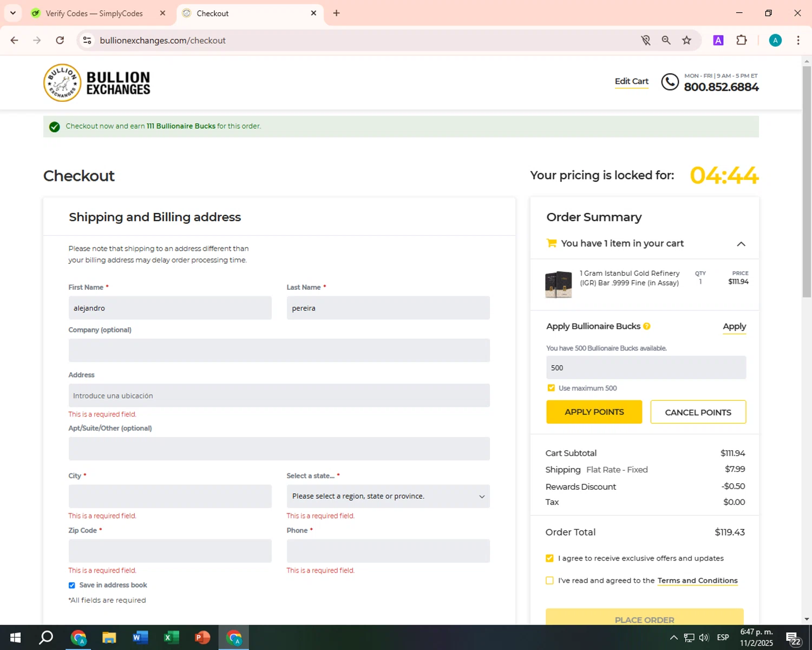Open the Chrome profile avatar

pyautogui.click(x=775, y=40)
